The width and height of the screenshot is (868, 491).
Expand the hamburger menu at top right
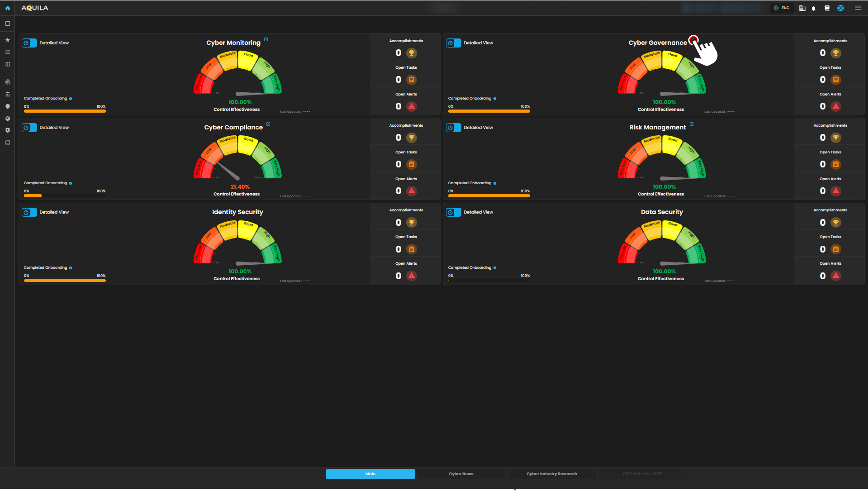[x=858, y=8]
